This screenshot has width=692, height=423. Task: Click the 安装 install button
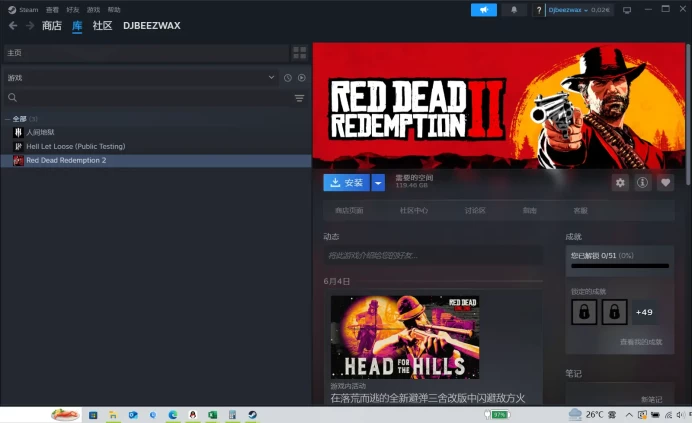click(x=346, y=182)
